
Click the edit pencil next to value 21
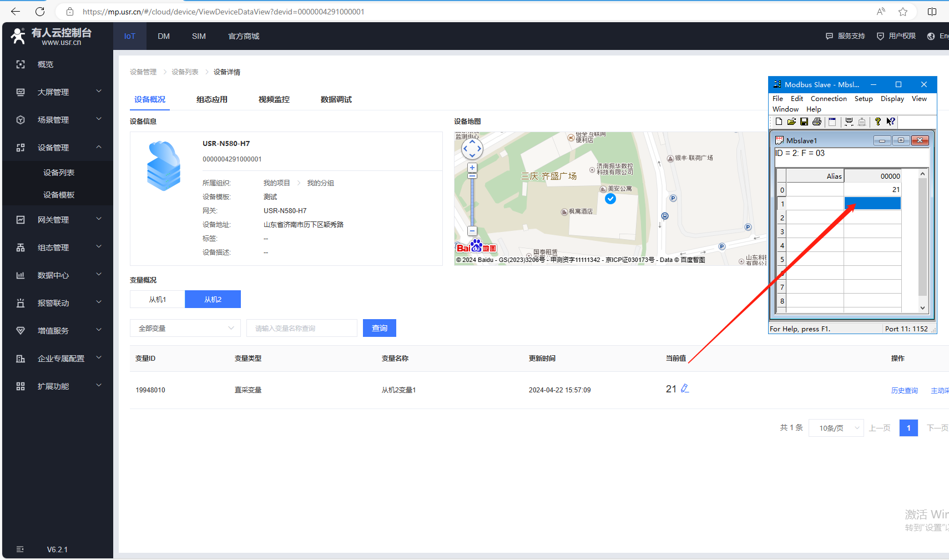pos(685,389)
